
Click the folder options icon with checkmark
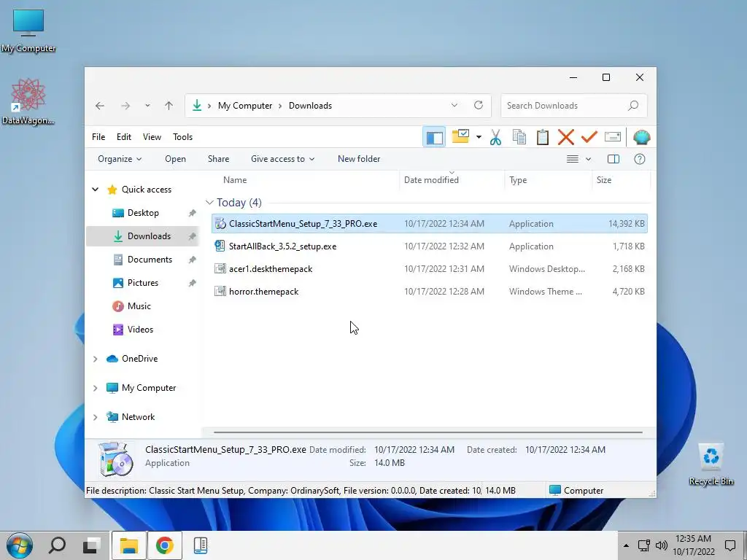coord(460,136)
